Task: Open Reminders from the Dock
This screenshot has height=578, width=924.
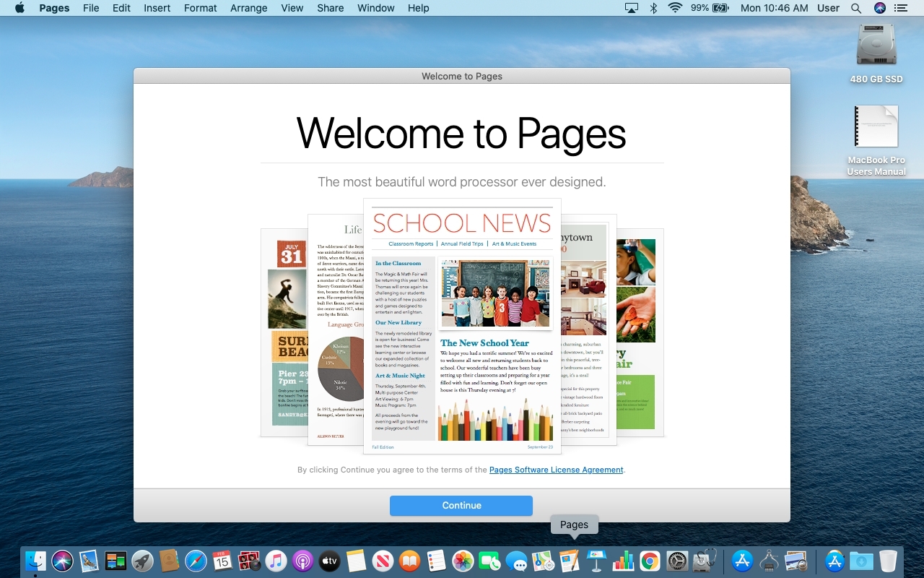Action: [436, 561]
